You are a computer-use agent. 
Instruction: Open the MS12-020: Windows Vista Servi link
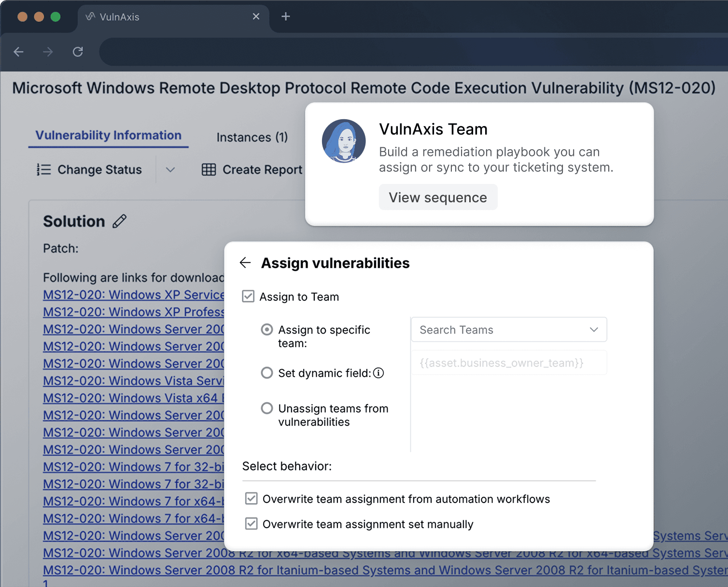tap(134, 381)
